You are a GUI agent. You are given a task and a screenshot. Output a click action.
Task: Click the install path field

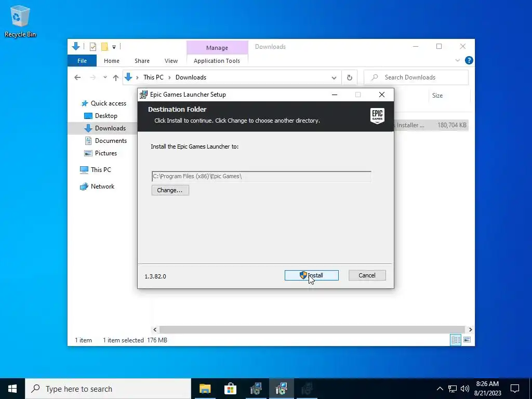(261, 177)
